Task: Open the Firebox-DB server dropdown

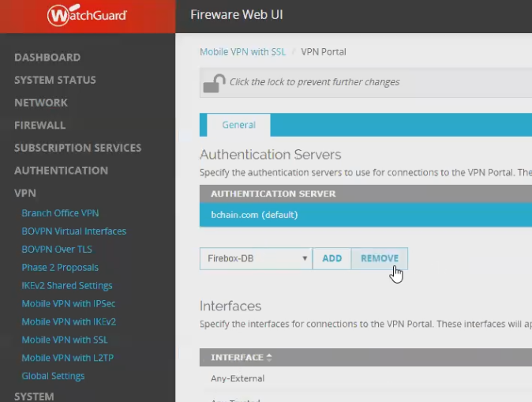Action: click(256, 258)
